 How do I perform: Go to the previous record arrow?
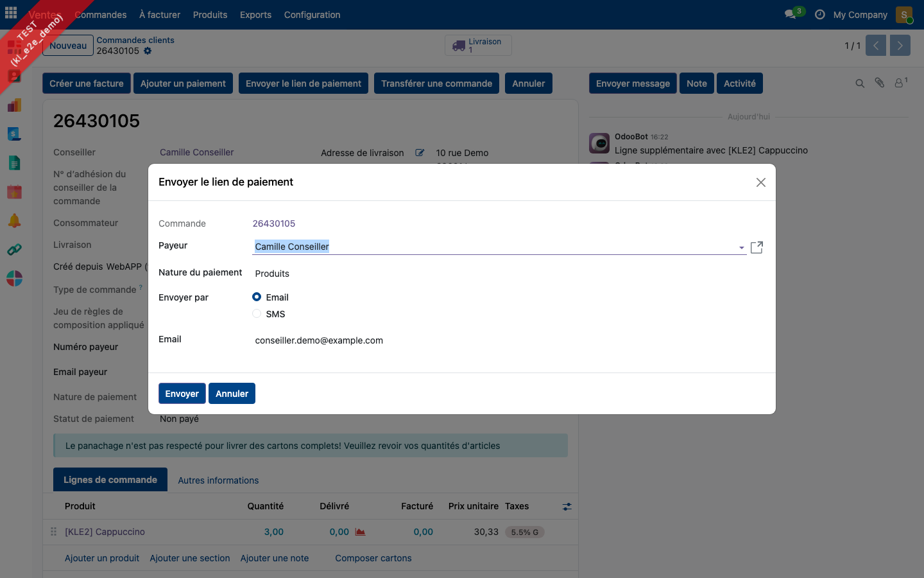click(876, 46)
